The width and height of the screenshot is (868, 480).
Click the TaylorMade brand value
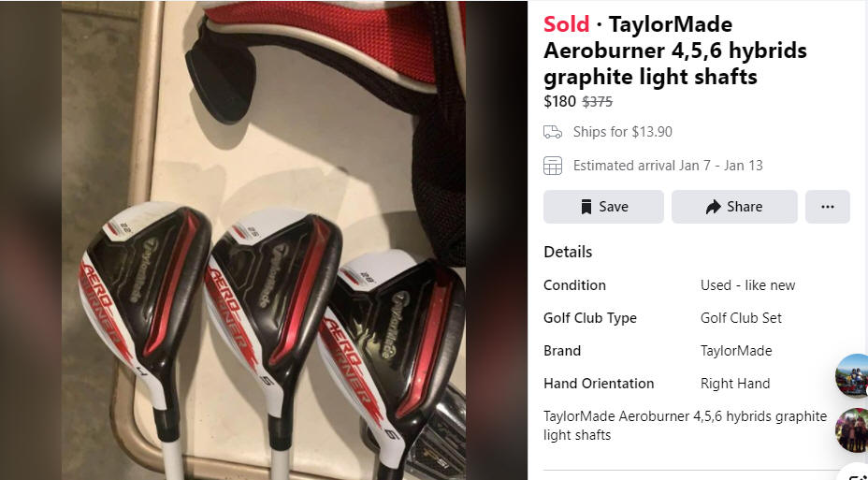tap(736, 351)
